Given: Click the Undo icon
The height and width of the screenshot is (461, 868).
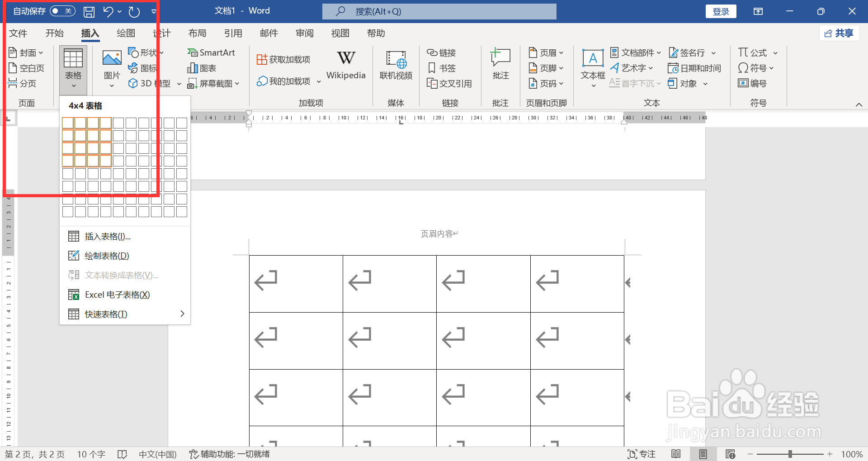Looking at the screenshot, I should [108, 11].
